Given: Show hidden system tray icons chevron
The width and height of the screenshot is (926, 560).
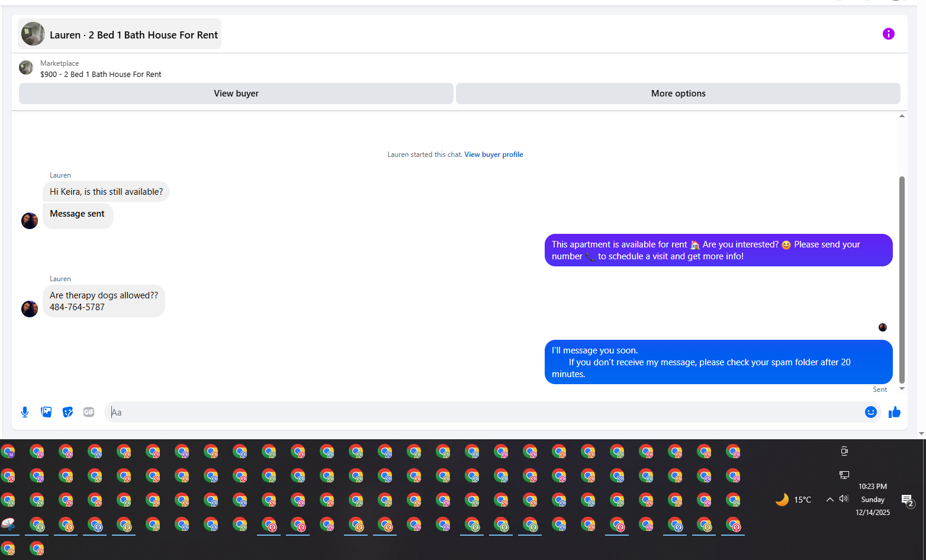Looking at the screenshot, I should (829, 500).
